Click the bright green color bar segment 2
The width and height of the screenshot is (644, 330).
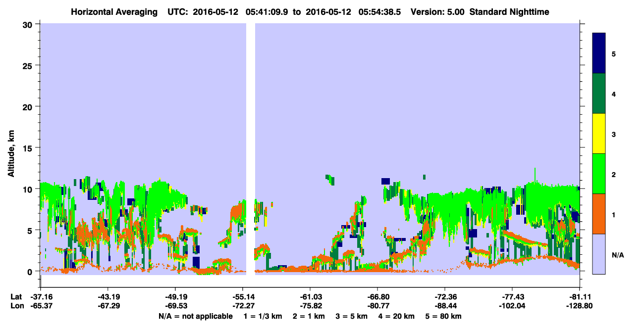599,174
